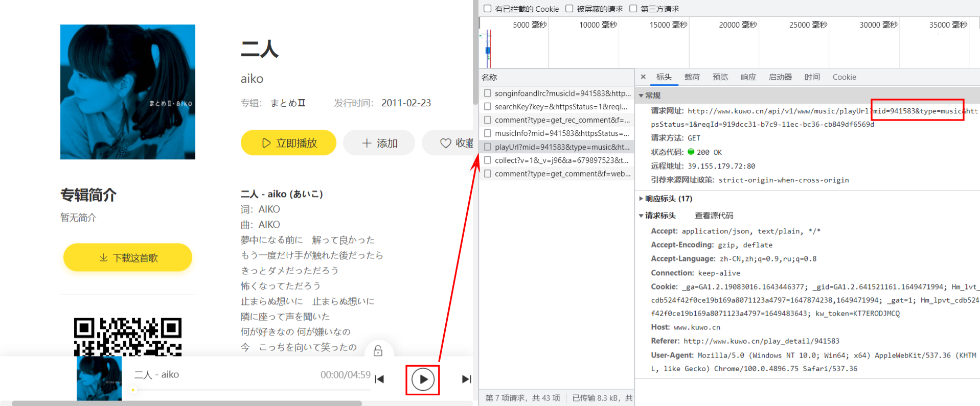Screen dimensions: 980x406
Task: Click the horizontal page scrollbar
Action: [x=187, y=403]
